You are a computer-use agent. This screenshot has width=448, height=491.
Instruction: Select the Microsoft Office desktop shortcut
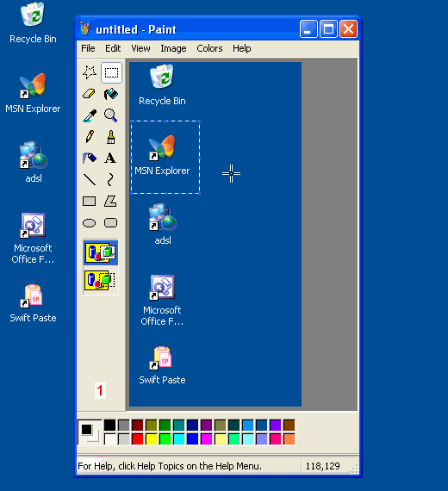33,239
